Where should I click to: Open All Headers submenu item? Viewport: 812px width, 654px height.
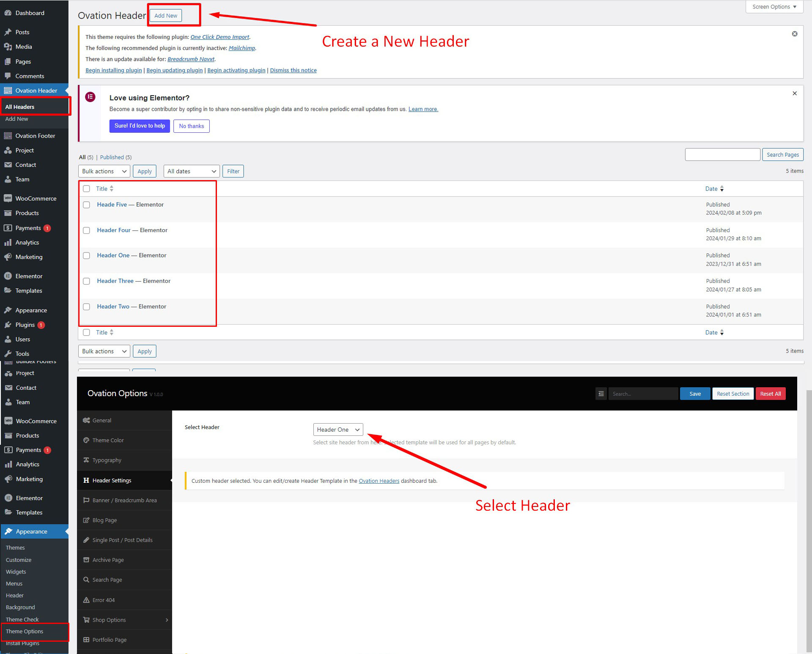(x=20, y=107)
